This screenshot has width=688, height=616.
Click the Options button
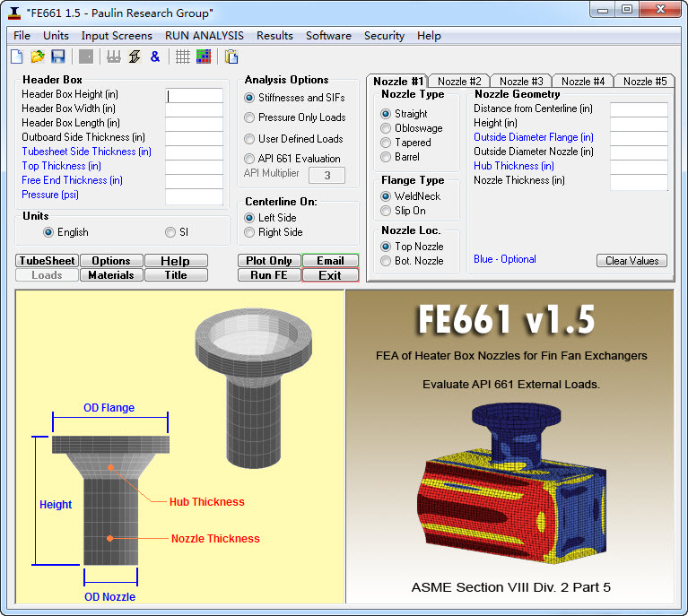coord(111,261)
